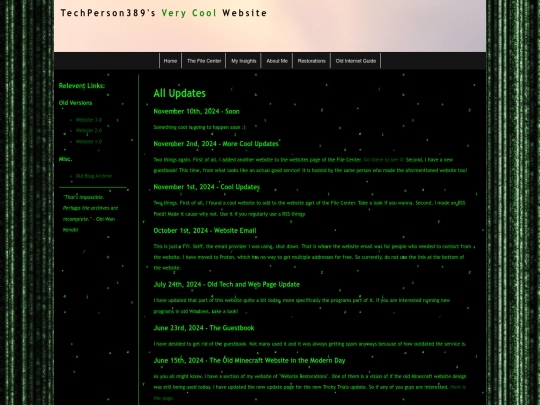Go to The File Center page
Image resolution: width=540 pixels, height=405 pixels.
point(204,61)
